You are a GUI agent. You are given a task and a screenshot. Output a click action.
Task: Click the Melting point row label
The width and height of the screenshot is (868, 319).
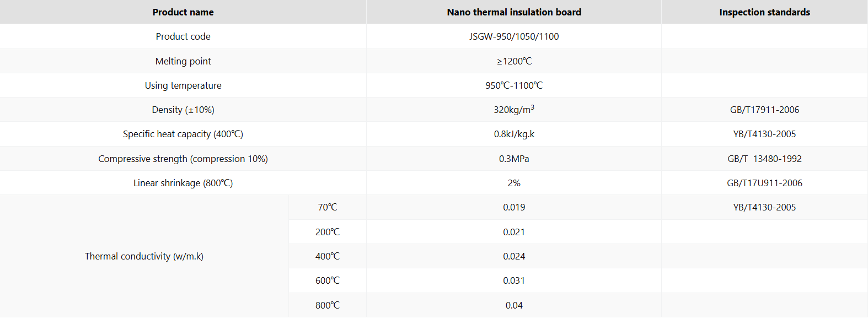[x=183, y=61]
